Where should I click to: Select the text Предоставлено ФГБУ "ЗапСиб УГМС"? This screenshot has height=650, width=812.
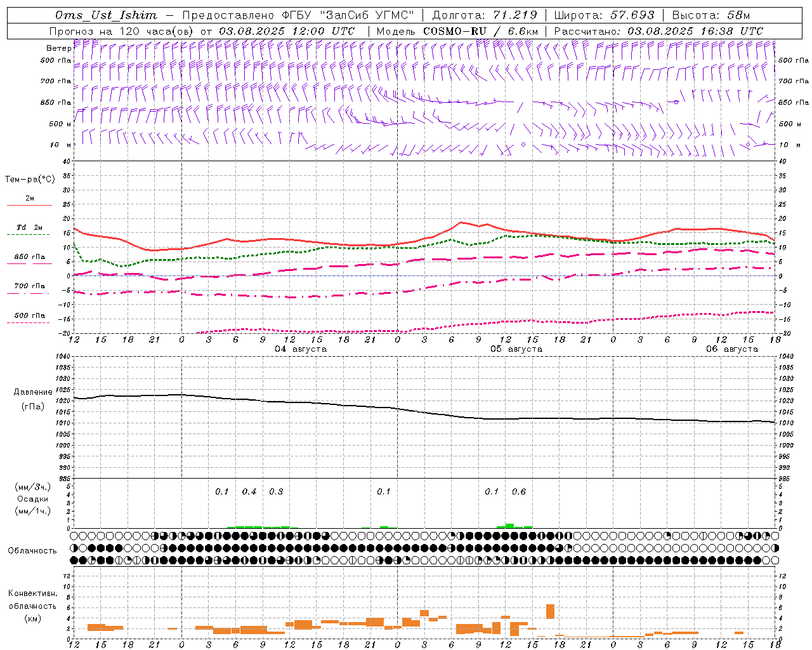point(298,15)
